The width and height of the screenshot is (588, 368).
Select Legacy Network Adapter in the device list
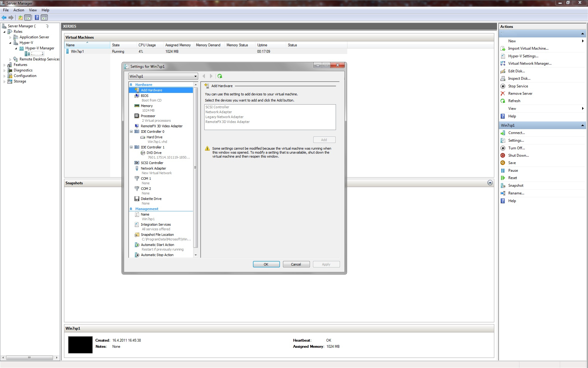(224, 117)
